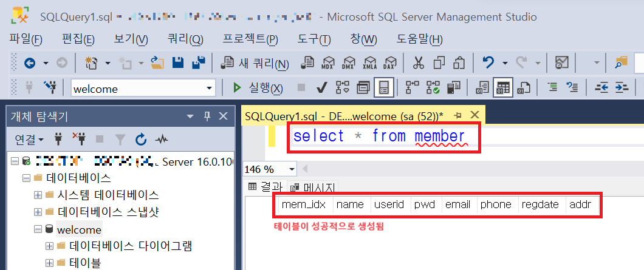
Task: Save the current query with single-disk icon
Action: [178, 62]
